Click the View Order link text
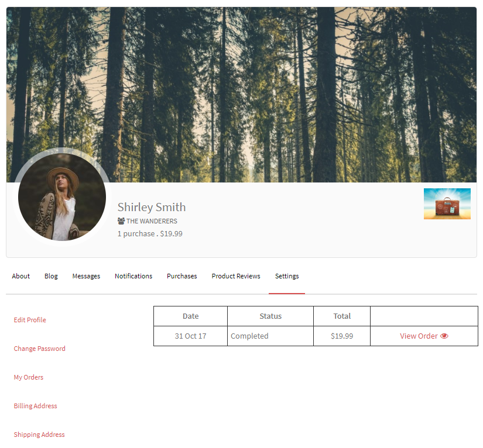This screenshot has width=483, height=448. (x=419, y=336)
